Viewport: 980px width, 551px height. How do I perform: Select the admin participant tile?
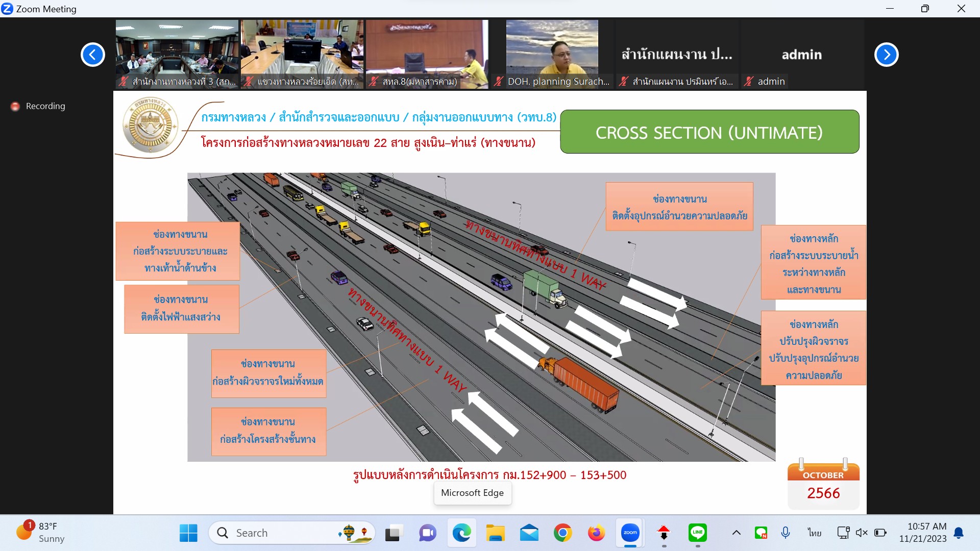[801, 54]
